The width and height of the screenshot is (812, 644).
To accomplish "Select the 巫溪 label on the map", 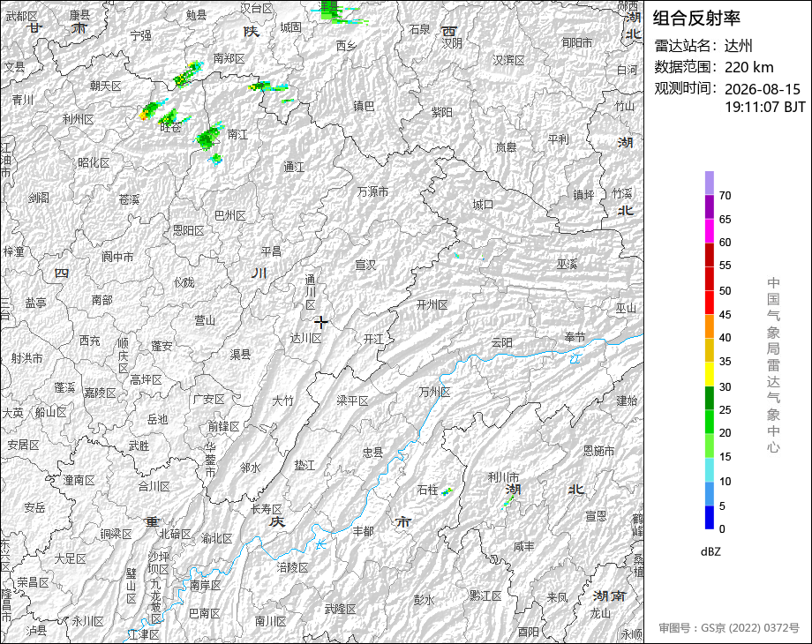I will point(567,264).
